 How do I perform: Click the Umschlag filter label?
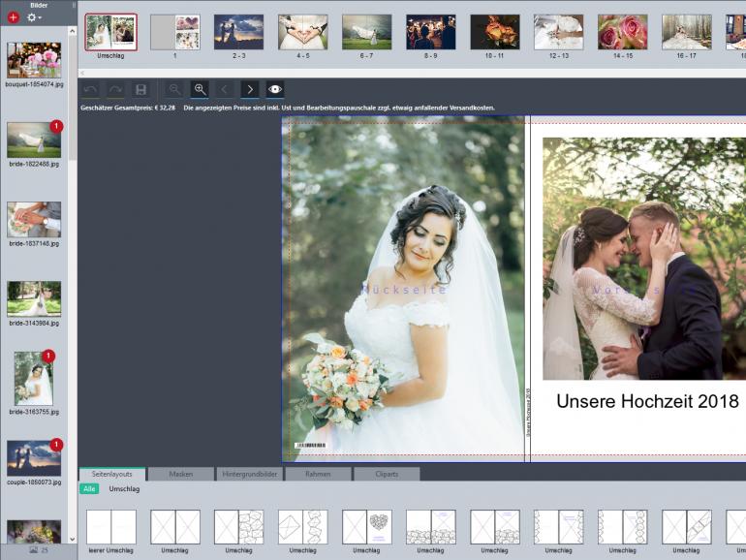click(124, 489)
